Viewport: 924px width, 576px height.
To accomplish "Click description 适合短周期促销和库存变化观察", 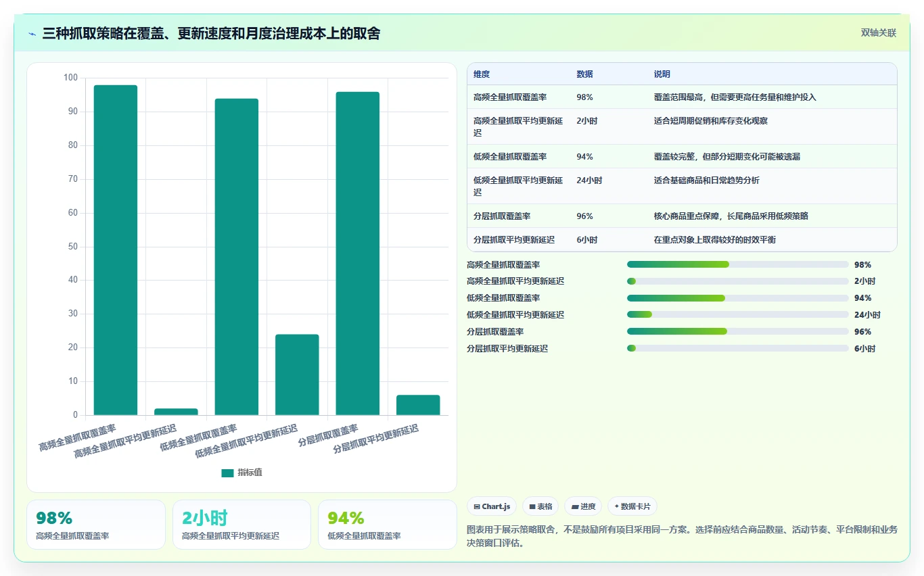I will [710, 121].
